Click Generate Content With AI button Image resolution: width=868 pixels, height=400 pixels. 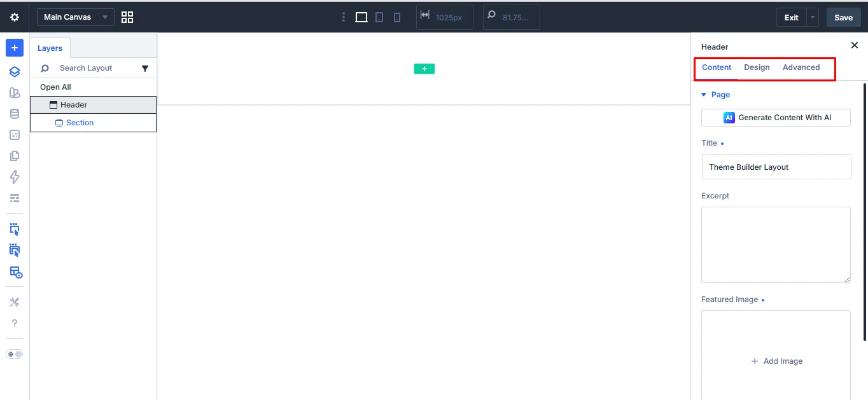776,118
